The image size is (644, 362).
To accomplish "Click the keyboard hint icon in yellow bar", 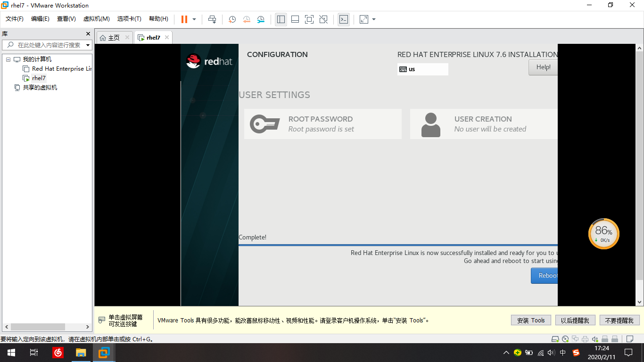I will (x=102, y=320).
